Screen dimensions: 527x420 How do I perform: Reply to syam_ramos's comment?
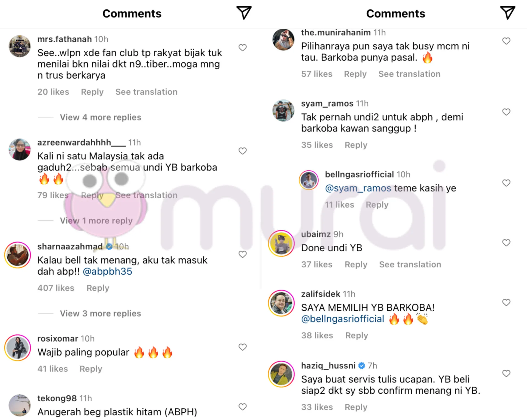coord(356,145)
